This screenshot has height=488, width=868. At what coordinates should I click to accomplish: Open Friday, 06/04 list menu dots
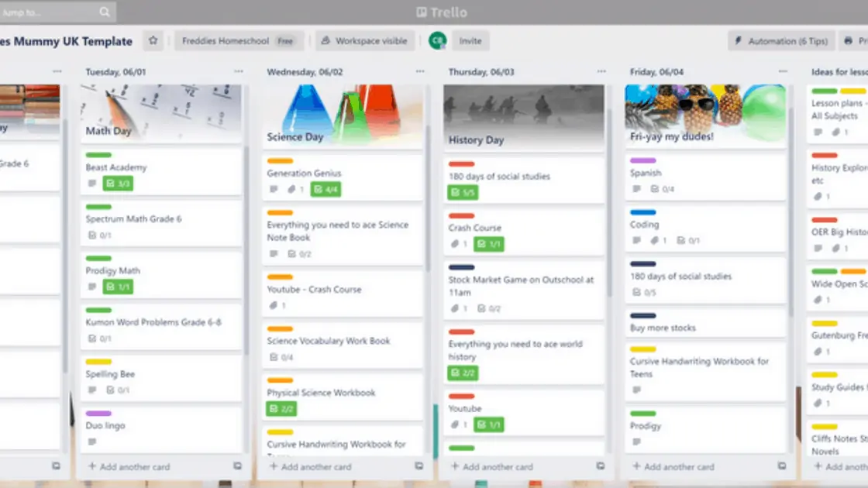[x=783, y=71]
